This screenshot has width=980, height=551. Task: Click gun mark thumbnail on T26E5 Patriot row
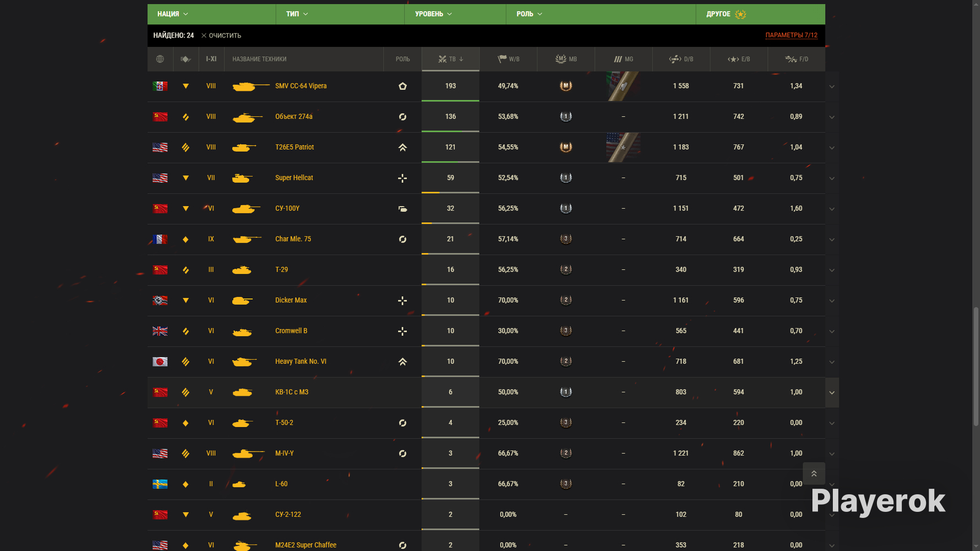click(623, 147)
